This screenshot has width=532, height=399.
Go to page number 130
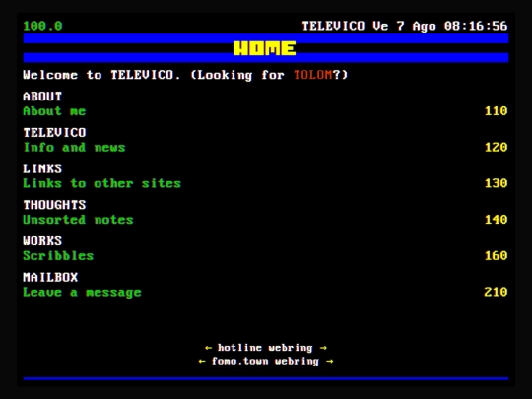coord(496,183)
